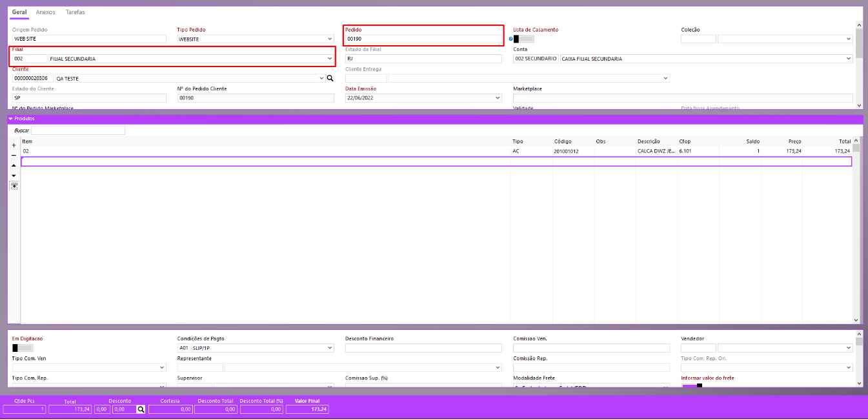Open the Condições de Pagto dropdown
This screenshot has height=419, width=868.
click(330, 348)
